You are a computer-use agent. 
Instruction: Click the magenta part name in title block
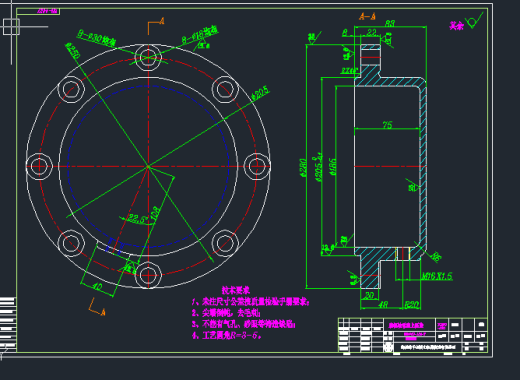(406, 325)
